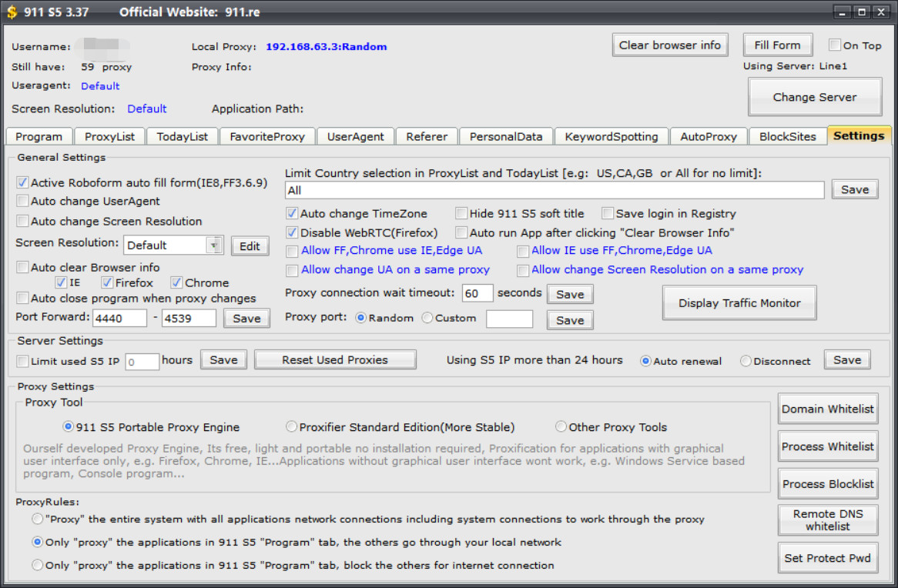
Task: Click the timeout seconds input field
Action: click(477, 293)
